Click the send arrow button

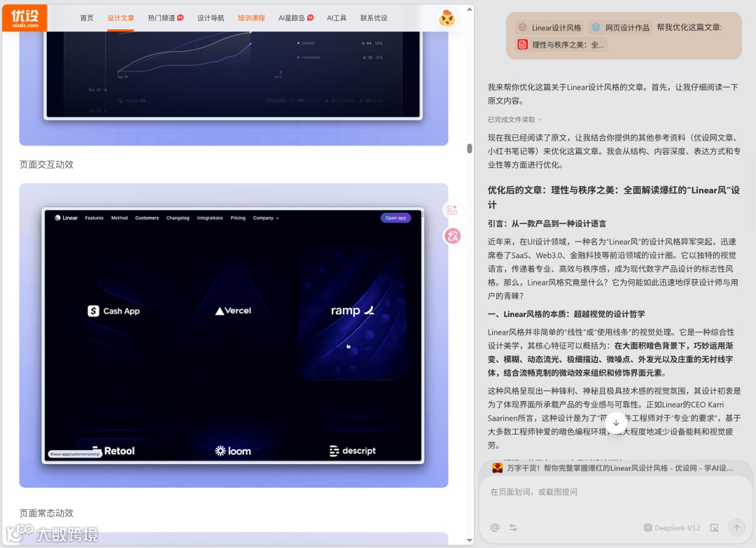pos(736,528)
